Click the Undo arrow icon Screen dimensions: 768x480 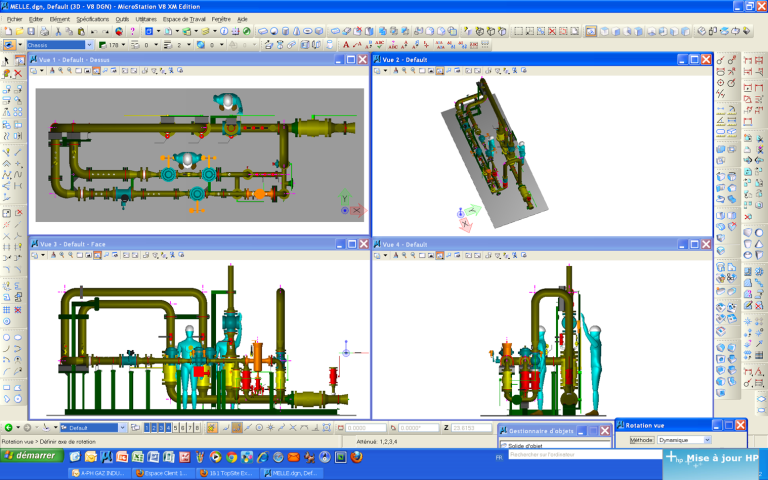[94, 31]
